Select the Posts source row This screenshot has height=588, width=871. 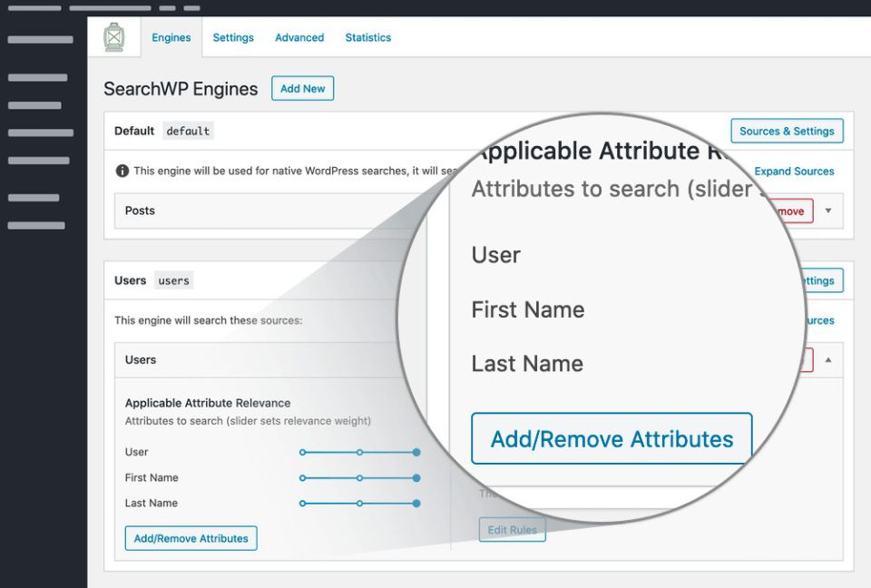(254, 211)
